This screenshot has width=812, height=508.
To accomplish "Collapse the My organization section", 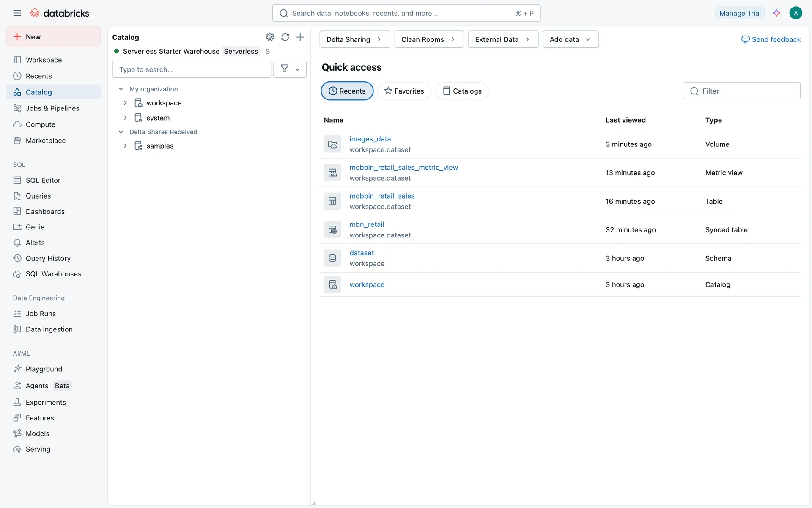I will [x=121, y=89].
